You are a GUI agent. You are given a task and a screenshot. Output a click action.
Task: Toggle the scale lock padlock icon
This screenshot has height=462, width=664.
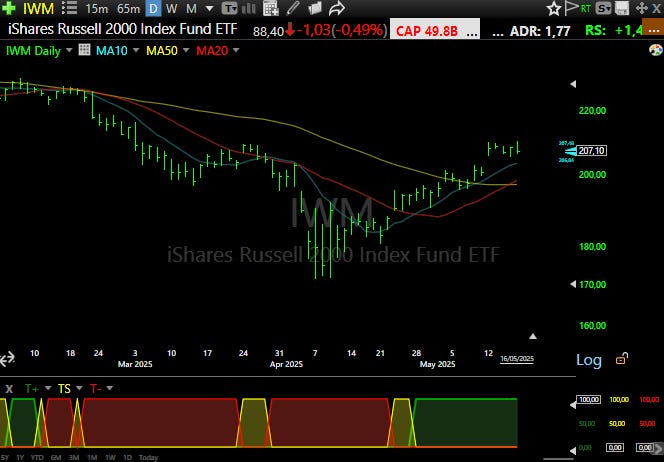click(621, 359)
